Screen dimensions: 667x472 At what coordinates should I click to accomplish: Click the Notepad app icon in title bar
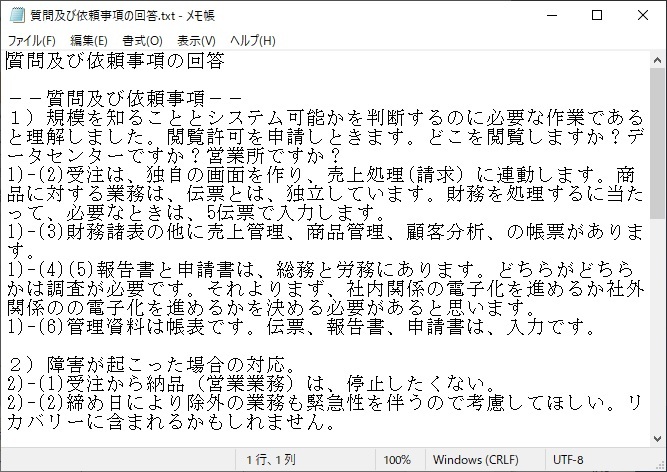point(15,15)
